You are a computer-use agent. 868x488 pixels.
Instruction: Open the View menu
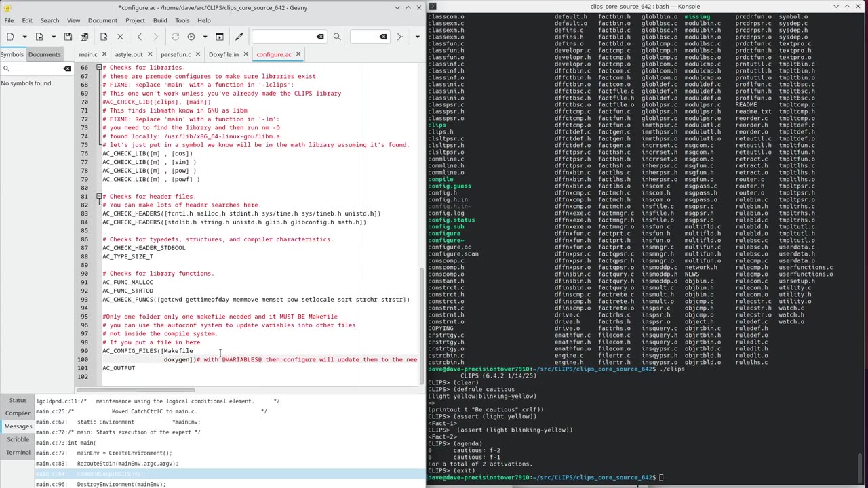pos(73,20)
